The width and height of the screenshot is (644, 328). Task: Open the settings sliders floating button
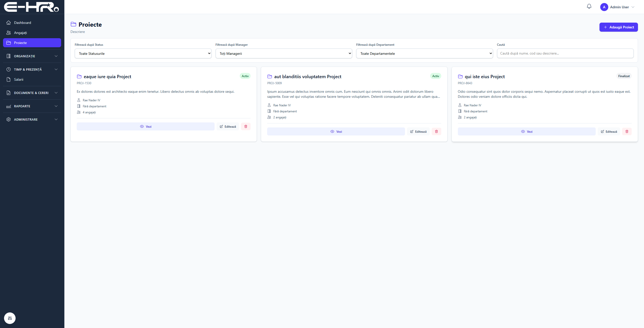[10, 318]
